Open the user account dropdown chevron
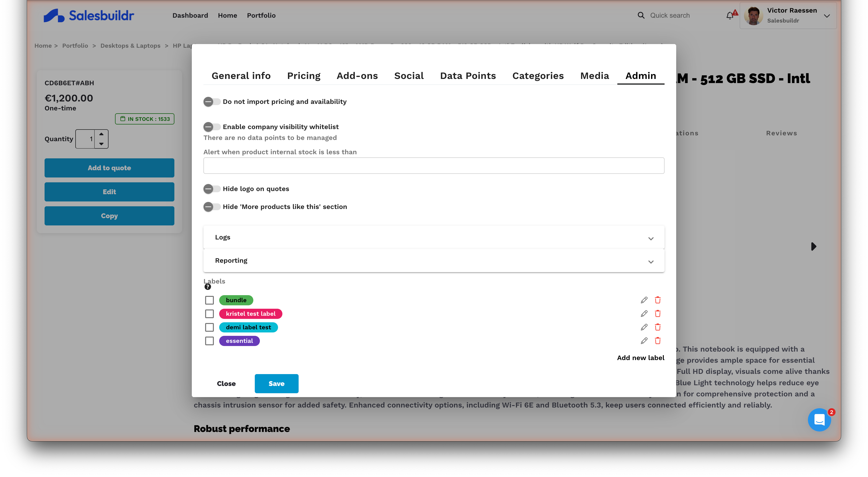Image resolution: width=868 pixels, height=477 pixels. click(827, 16)
